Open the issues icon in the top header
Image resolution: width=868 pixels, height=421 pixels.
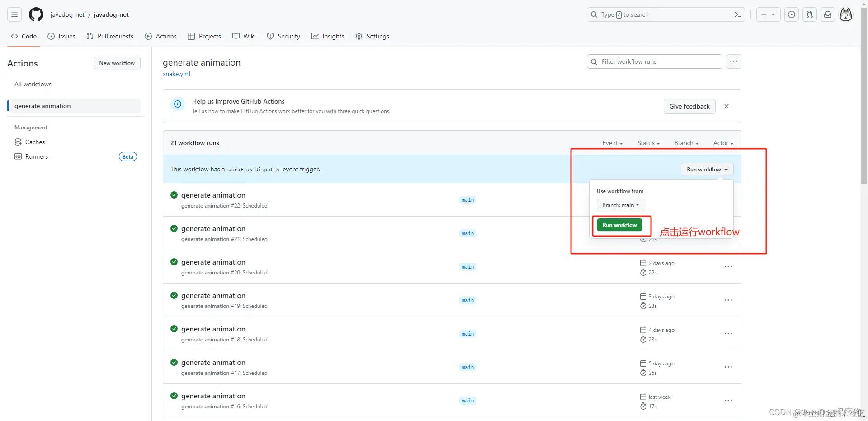pos(792,14)
